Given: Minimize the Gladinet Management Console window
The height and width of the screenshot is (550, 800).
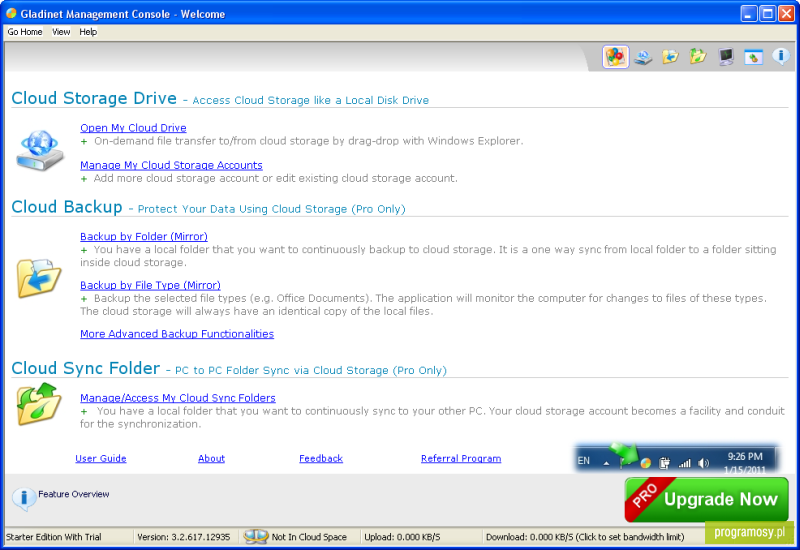Looking at the screenshot, I should [748, 13].
